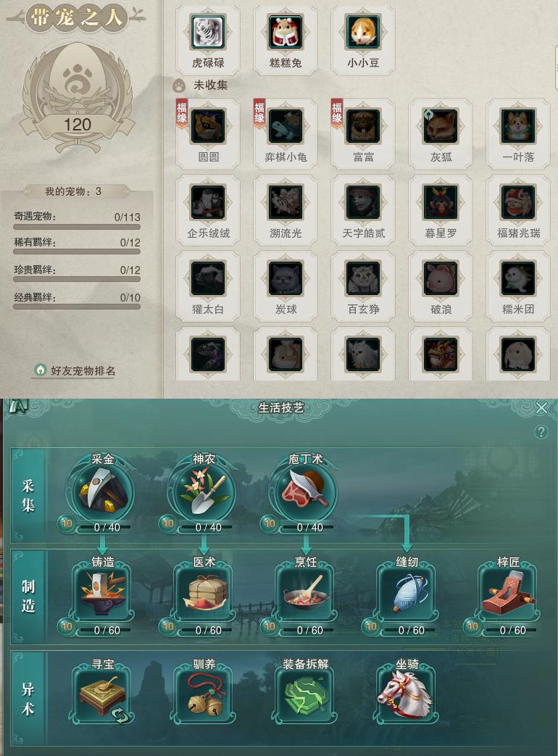Click the 未收集 section paw icon

179,86
